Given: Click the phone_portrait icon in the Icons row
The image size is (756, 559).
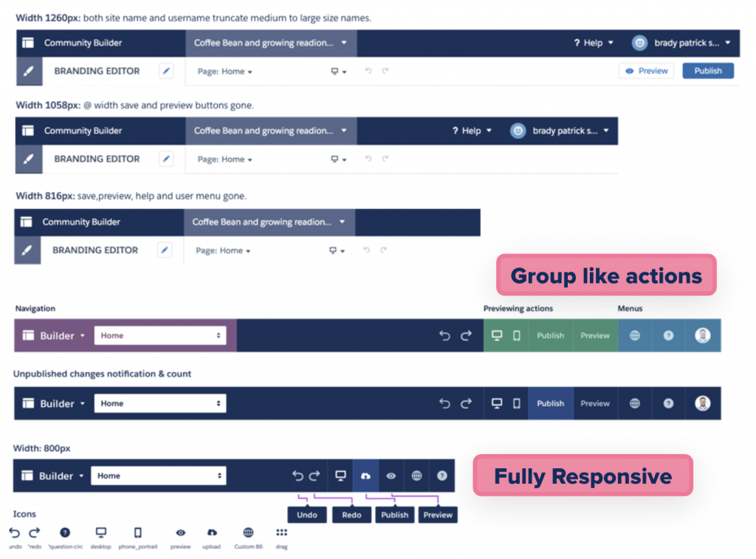Looking at the screenshot, I should point(137,532).
